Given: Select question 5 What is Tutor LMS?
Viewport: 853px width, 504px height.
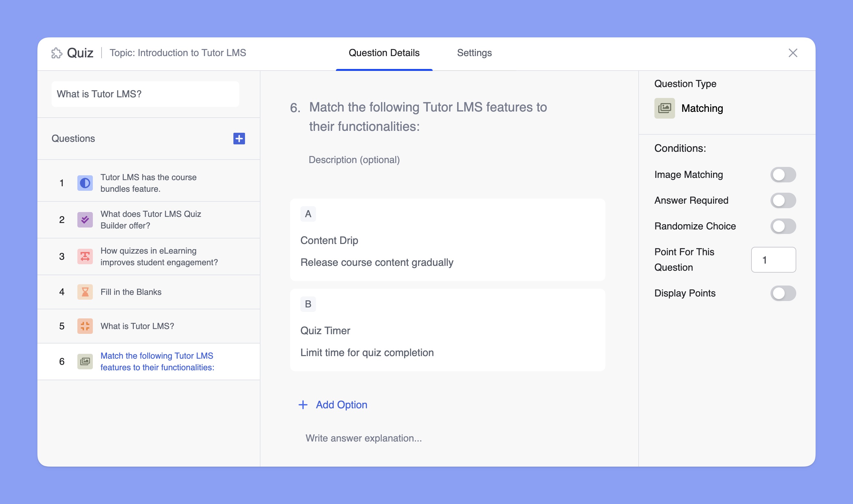Looking at the screenshot, I should pos(148,326).
